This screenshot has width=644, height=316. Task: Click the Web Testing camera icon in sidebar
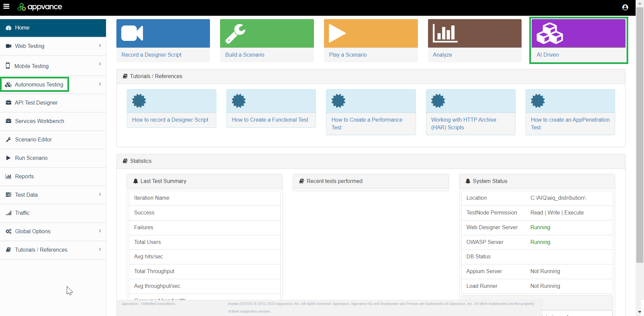click(9, 46)
